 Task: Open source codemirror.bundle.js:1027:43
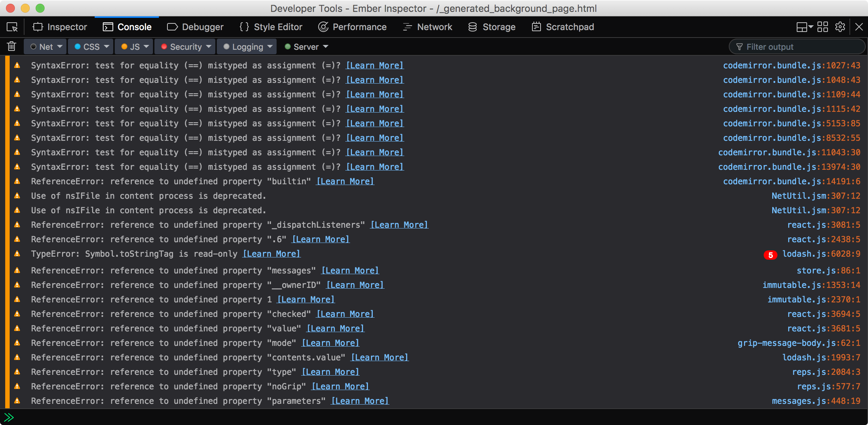792,65
